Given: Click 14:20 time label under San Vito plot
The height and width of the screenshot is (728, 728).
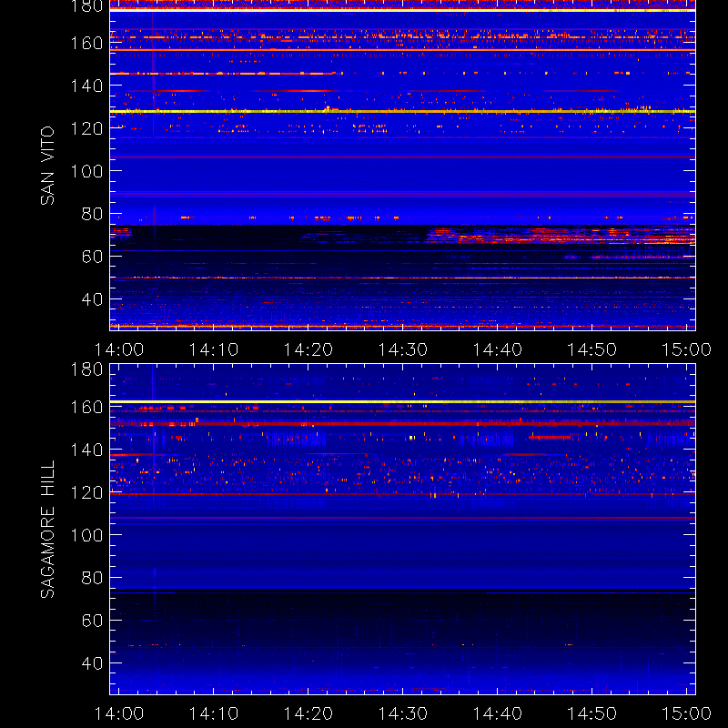Looking at the screenshot, I should [x=308, y=349].
